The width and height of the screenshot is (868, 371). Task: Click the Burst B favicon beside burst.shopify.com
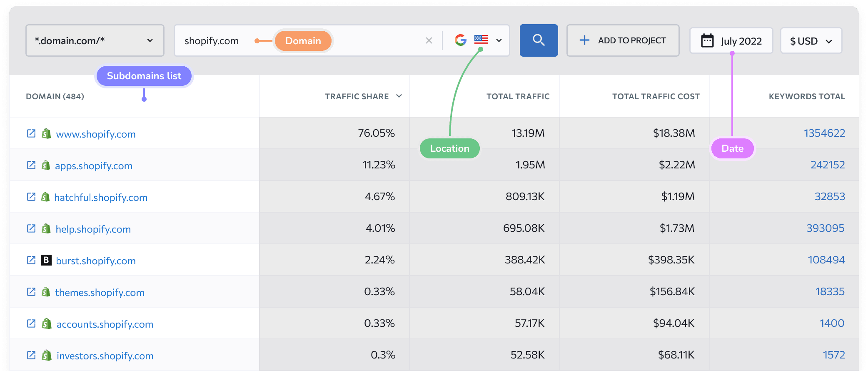[x=46, y=260]
